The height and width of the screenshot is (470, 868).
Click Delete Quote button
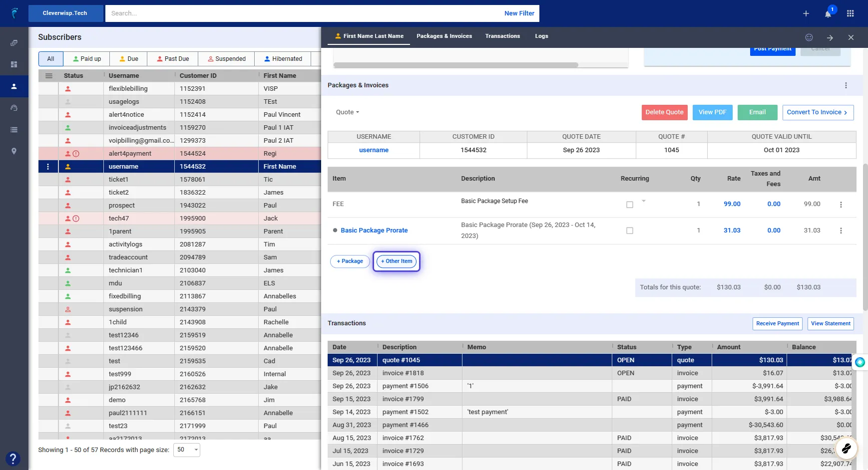click(x=664, y=112)
